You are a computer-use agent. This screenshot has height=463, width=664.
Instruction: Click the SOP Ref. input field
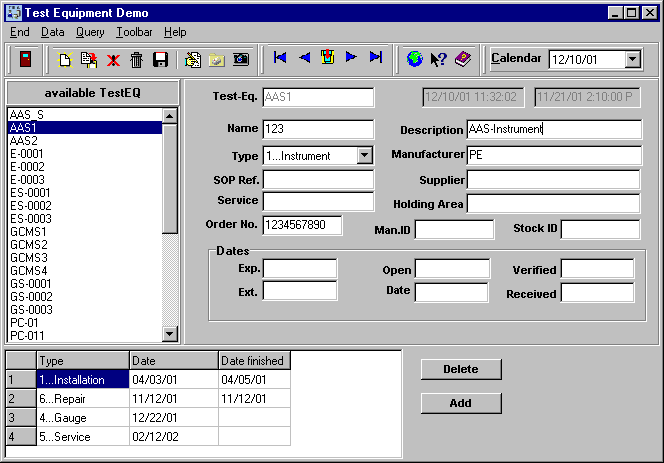coord(318,180)
